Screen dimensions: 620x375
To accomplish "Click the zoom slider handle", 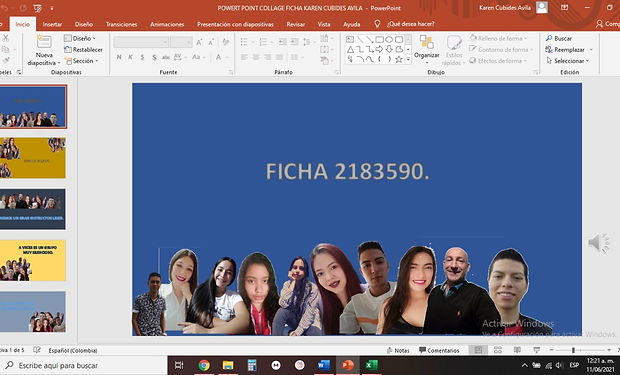I will click(x=573, y=350).
